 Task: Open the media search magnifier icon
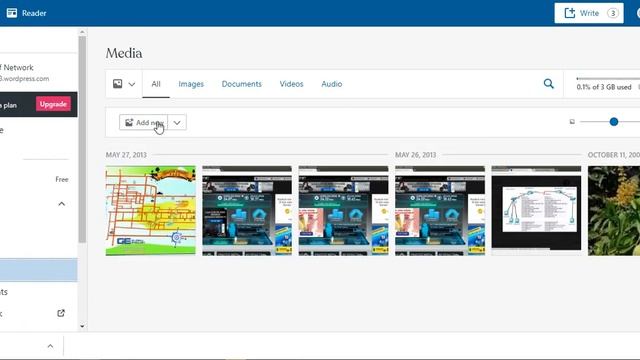click(x=549, y=84)
